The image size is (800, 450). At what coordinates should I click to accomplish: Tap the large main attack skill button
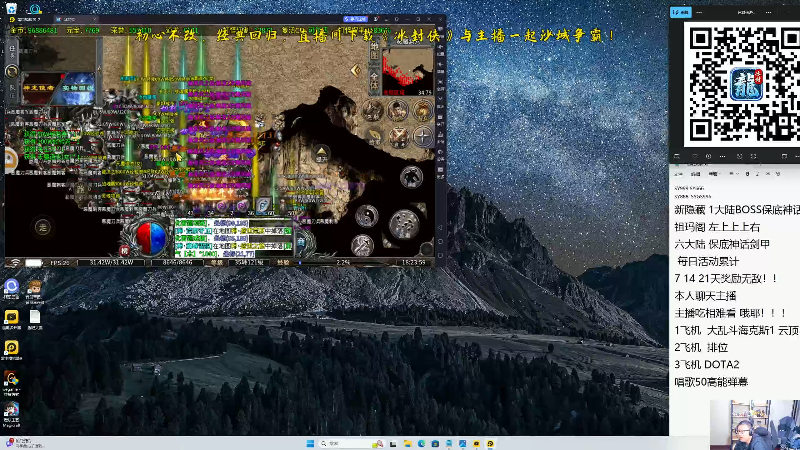click(404, 224)
